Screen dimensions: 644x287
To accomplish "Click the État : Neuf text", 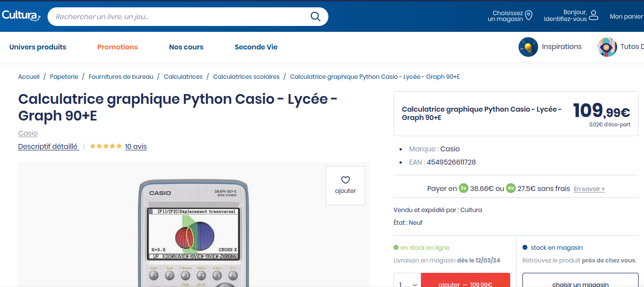I will [408, 223].
